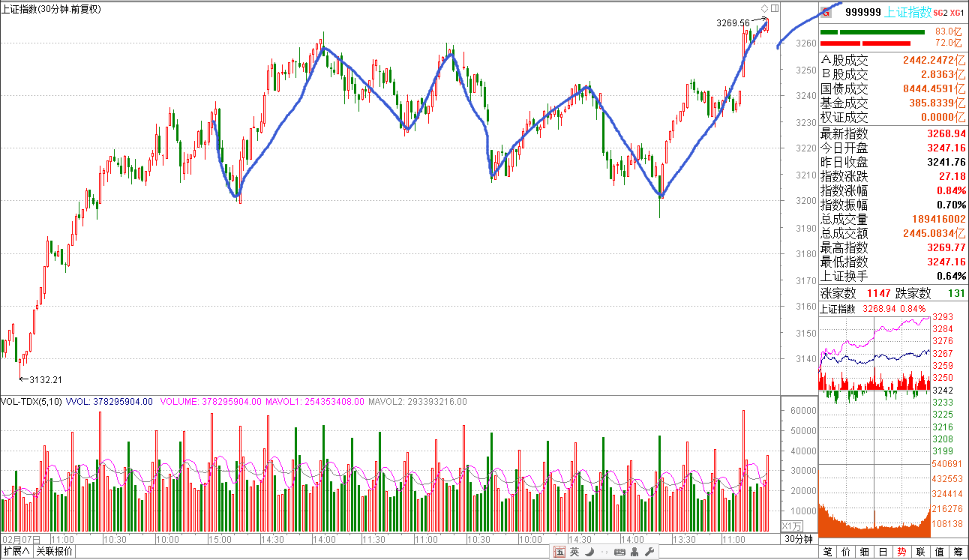
Task: Click the 关联报价 related quotes button
Action: 55,552
